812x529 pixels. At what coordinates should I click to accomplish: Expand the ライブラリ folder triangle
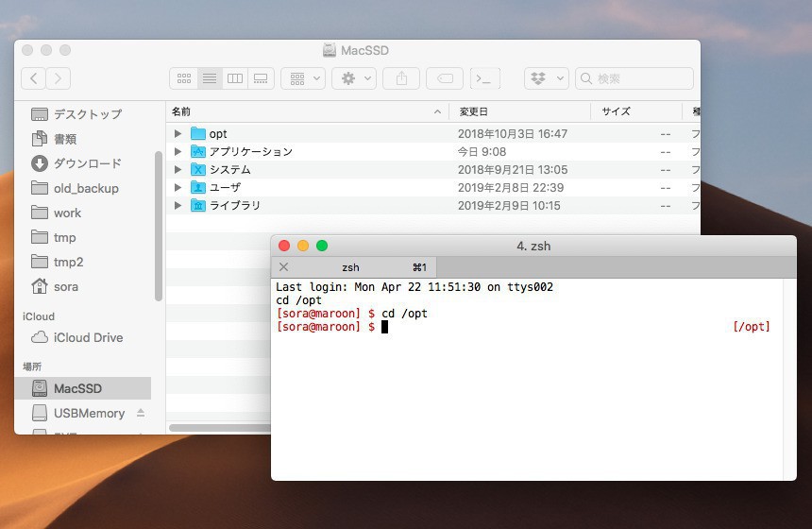tap(178, 206)
